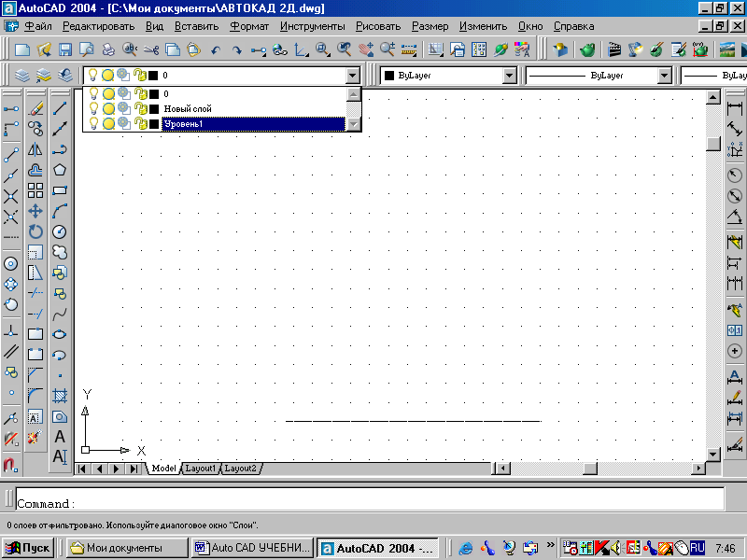747x560 pixels.
Task: Open the Layer Properties Manager icon
Action: click(22, 76)
